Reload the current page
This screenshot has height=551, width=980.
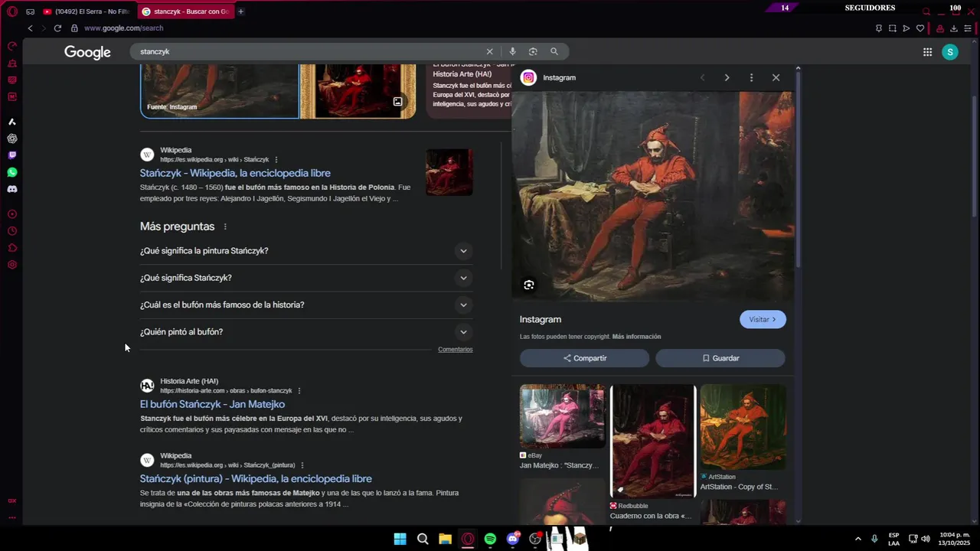(x=57, y=28)
